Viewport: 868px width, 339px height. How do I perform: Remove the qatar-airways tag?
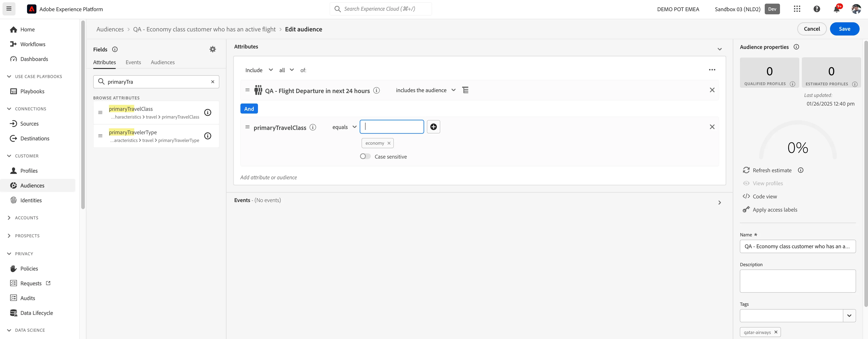pyautogui.click(x=776, y=332)
